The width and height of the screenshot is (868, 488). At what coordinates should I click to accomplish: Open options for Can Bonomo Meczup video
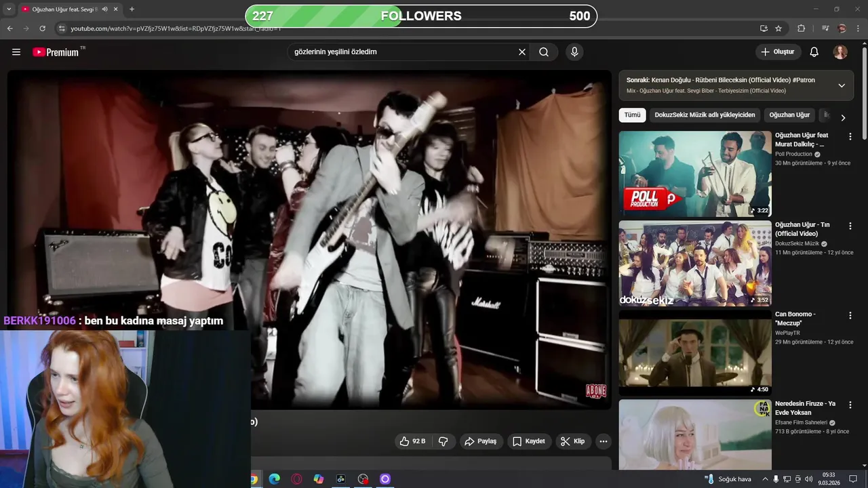850,315
